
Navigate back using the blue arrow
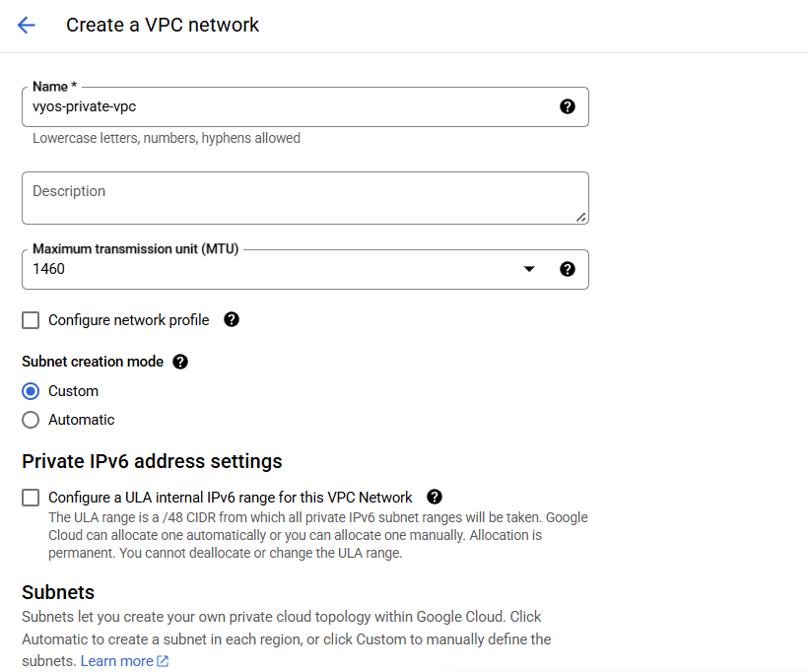coord(26,25)
